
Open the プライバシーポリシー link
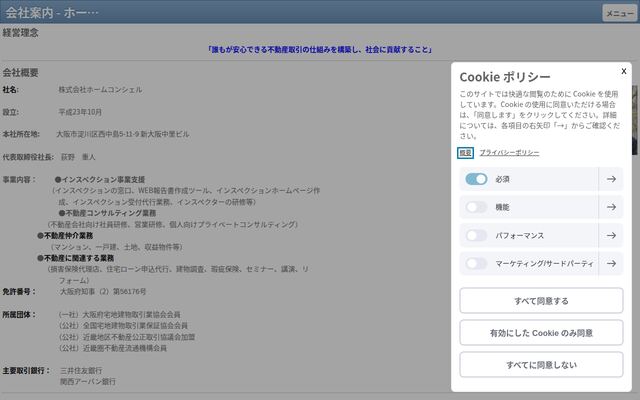coord(509,153)
